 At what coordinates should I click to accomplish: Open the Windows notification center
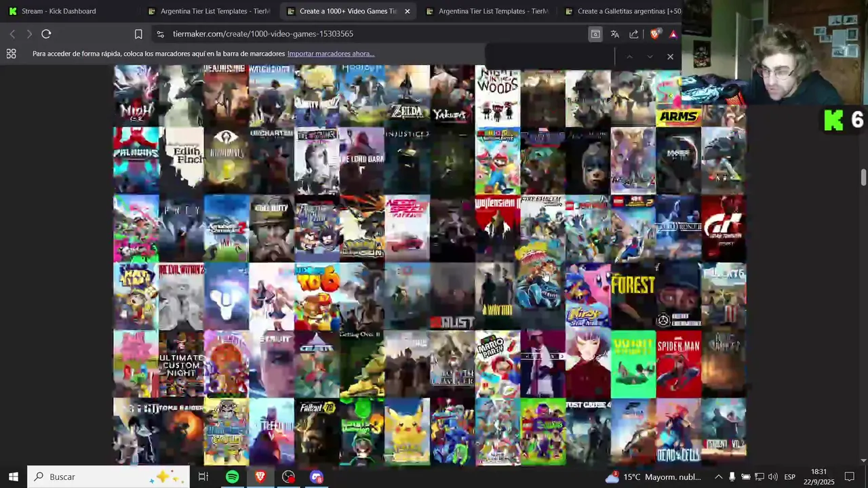click(849, 476)
